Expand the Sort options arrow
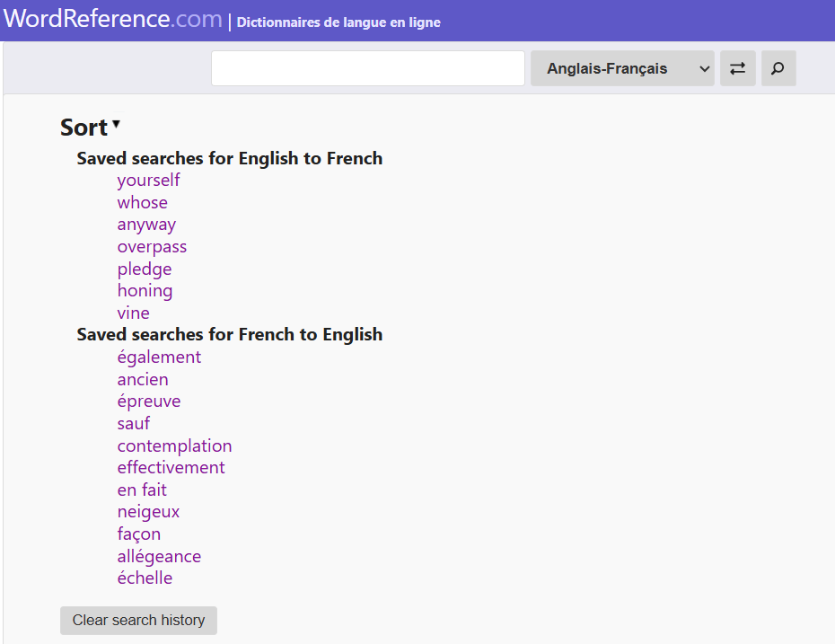Viewport: 835px width, 644px height. [116, 125]
